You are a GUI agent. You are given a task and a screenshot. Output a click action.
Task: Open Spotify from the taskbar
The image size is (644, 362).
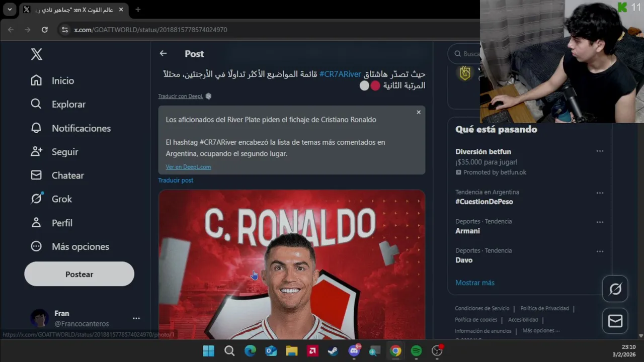point(416,351)
